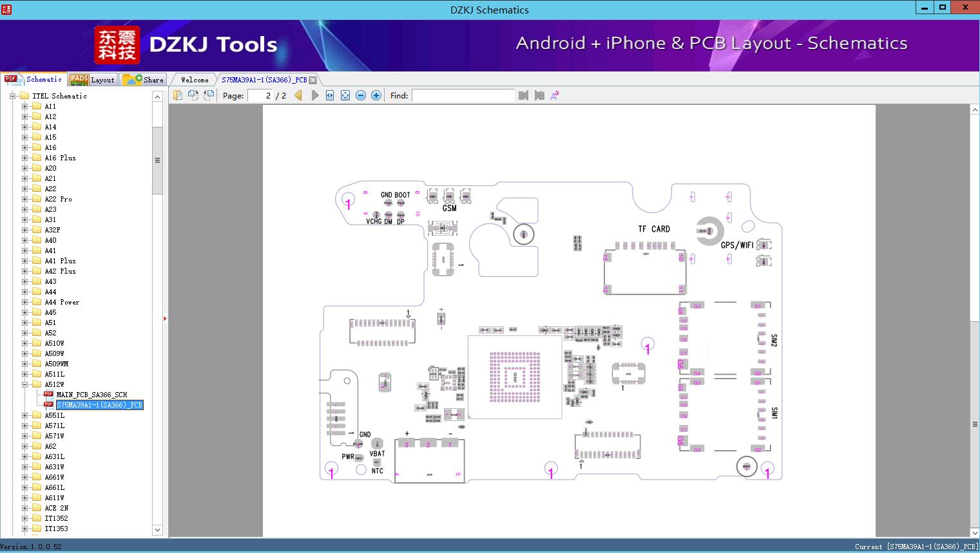Screen dimensions: 980x553
Task: Expand the A11 folder
Action: click(x=25, y=106)
